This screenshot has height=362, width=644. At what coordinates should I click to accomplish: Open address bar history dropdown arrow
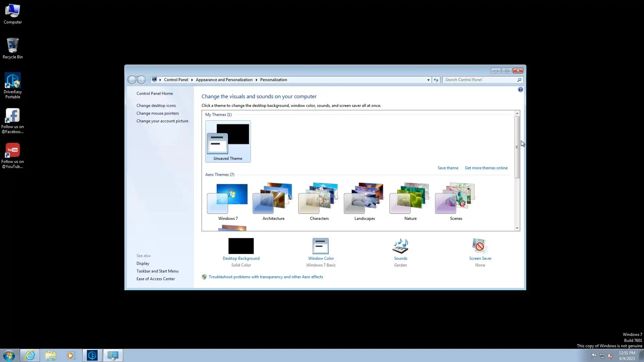(428, 80)
